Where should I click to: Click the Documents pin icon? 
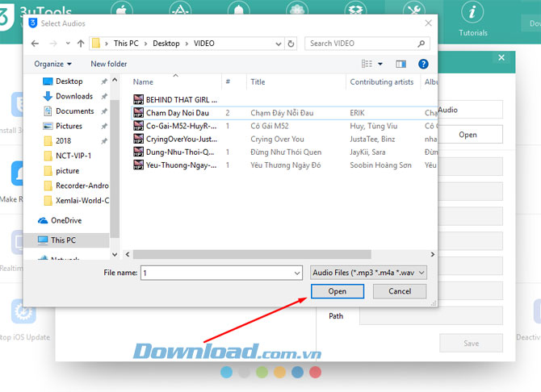pyautogui.click(x=104, y=111)
